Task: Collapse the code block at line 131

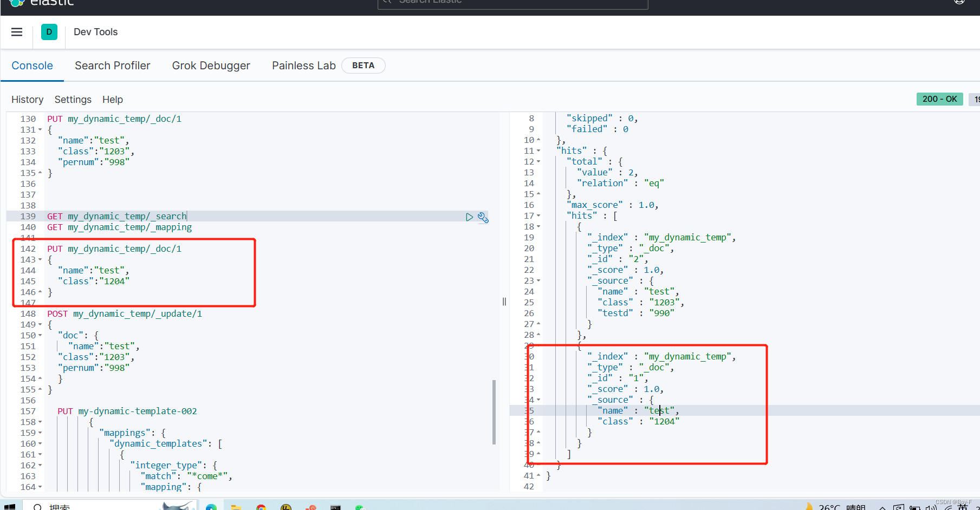Action: [x=40, y=130]
